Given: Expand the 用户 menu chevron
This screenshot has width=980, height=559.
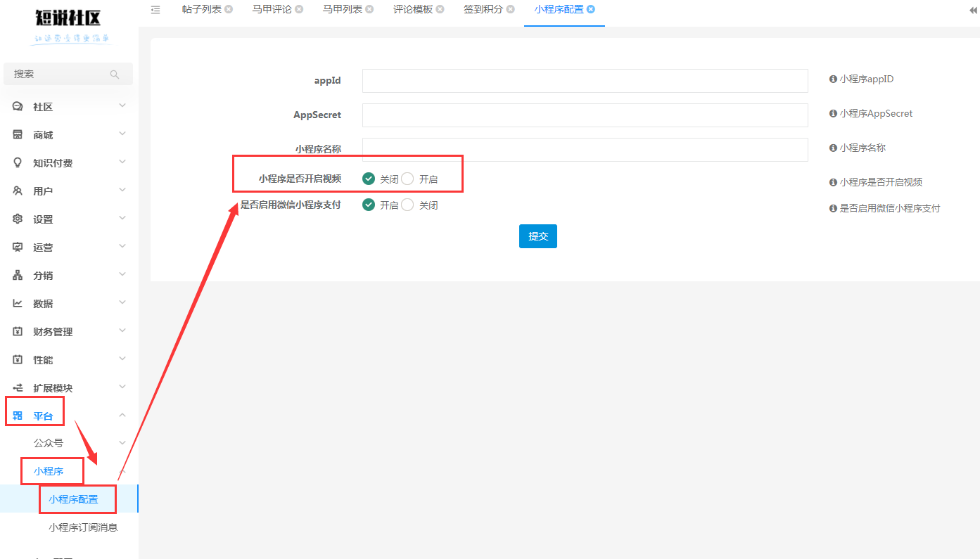Looking at the screenshot, I should tap(122, 190).
